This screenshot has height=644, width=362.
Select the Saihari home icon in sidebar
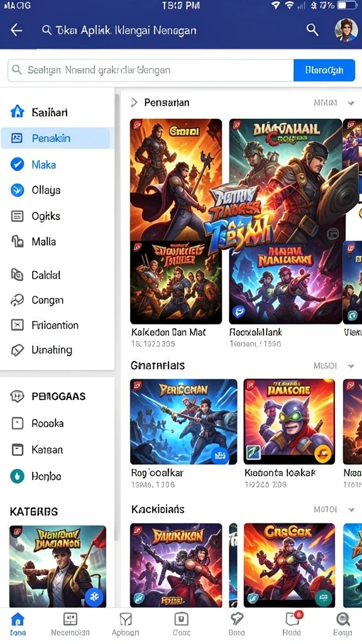click(x=17, y=112)
